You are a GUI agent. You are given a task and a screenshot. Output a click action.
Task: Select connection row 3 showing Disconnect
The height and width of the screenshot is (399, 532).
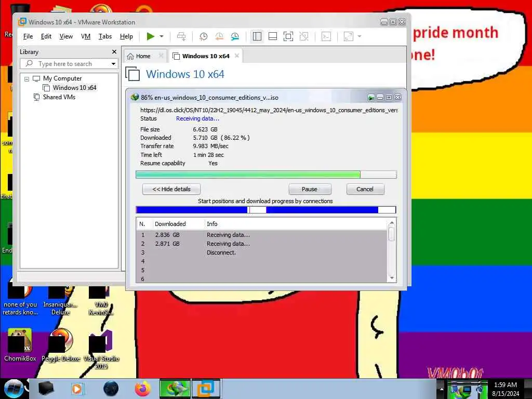(x=262, y=252)
